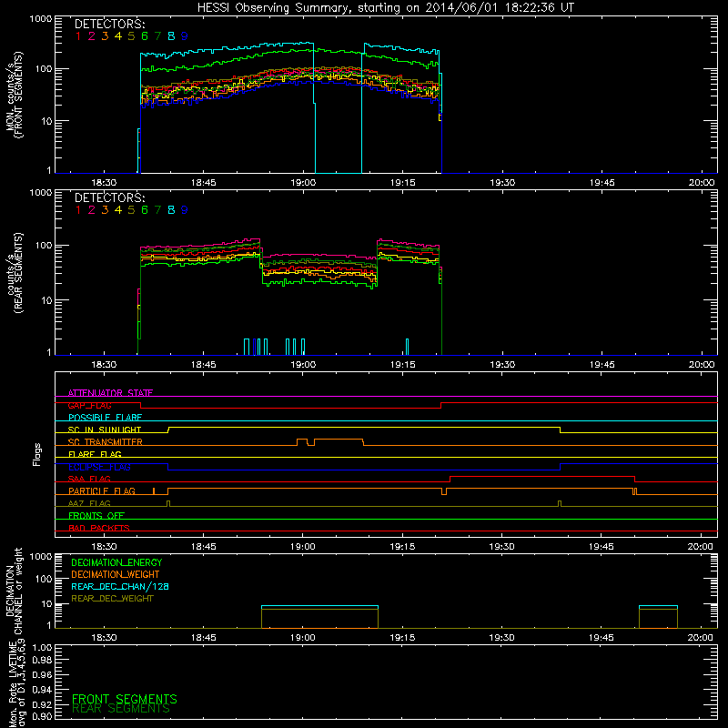Click the 19:00 time tick below the flags panel
This screenshot has height=728, width=728.
point(303,547)
